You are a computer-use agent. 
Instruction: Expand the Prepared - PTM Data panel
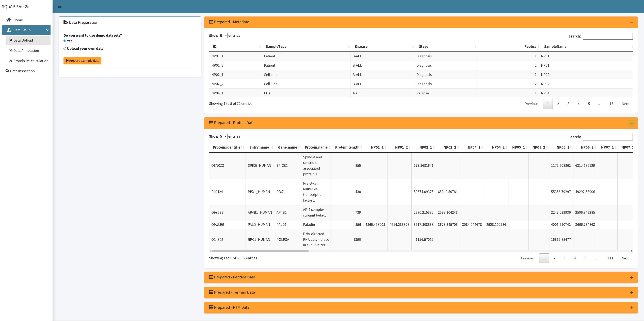click(632, 308)
